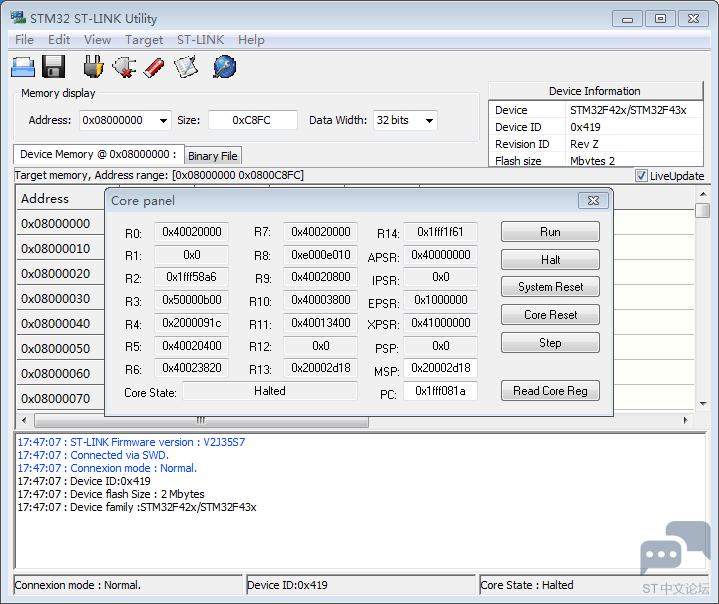Click the R2 value 0x1fff58a6

click(x=192, y=277)
